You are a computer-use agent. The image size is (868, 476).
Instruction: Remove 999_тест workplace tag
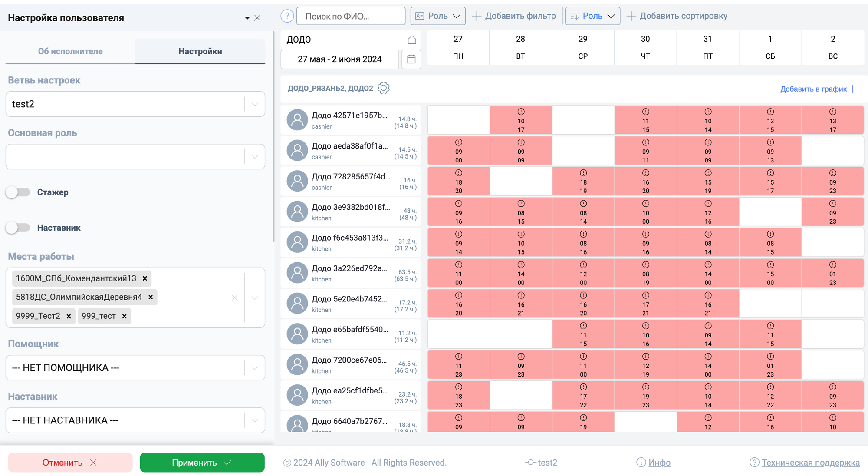[124, 316]
